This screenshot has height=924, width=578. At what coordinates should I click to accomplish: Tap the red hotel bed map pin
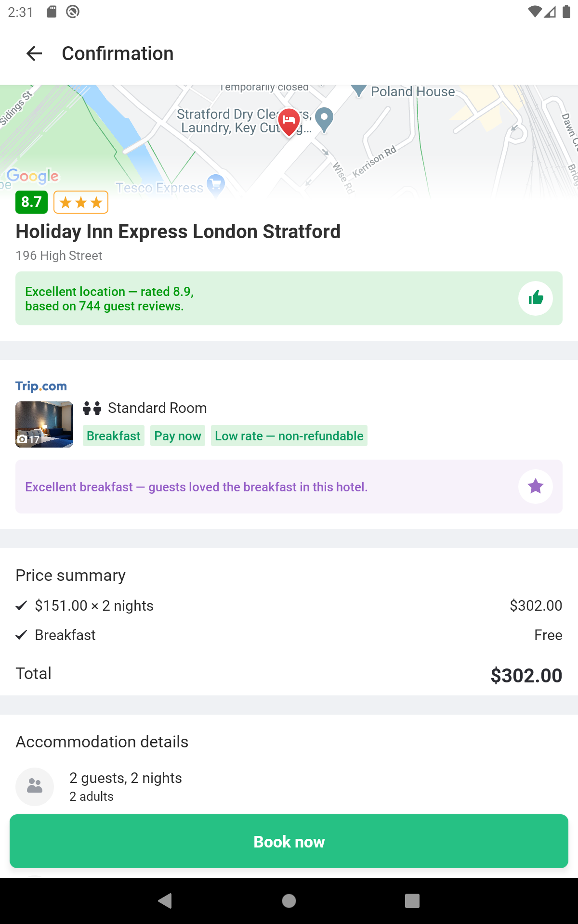coord(289,121)
